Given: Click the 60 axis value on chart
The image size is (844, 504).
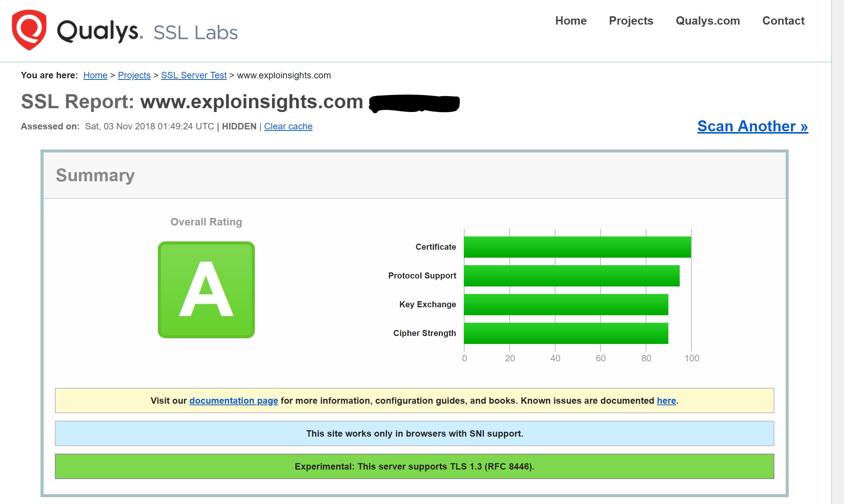Looking at the screenshot, I should pyautogui.click(x=601, y=358).
